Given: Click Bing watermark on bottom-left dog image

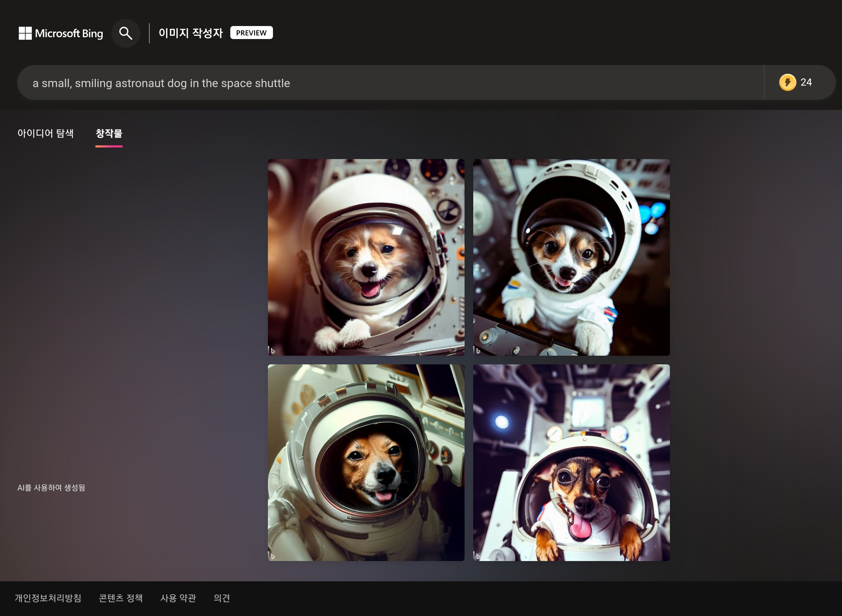Looking at the screenshot, I should pos(272,556).
